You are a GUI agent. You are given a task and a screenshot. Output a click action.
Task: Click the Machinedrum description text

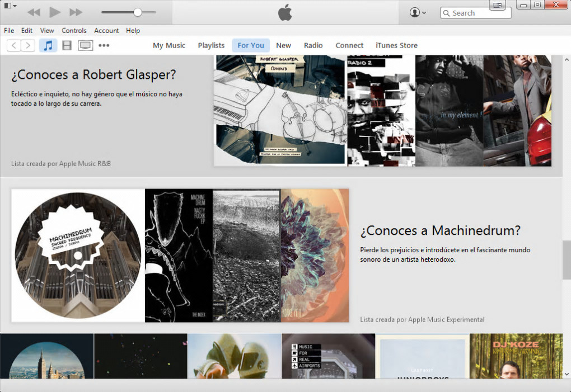coord(445,254)
